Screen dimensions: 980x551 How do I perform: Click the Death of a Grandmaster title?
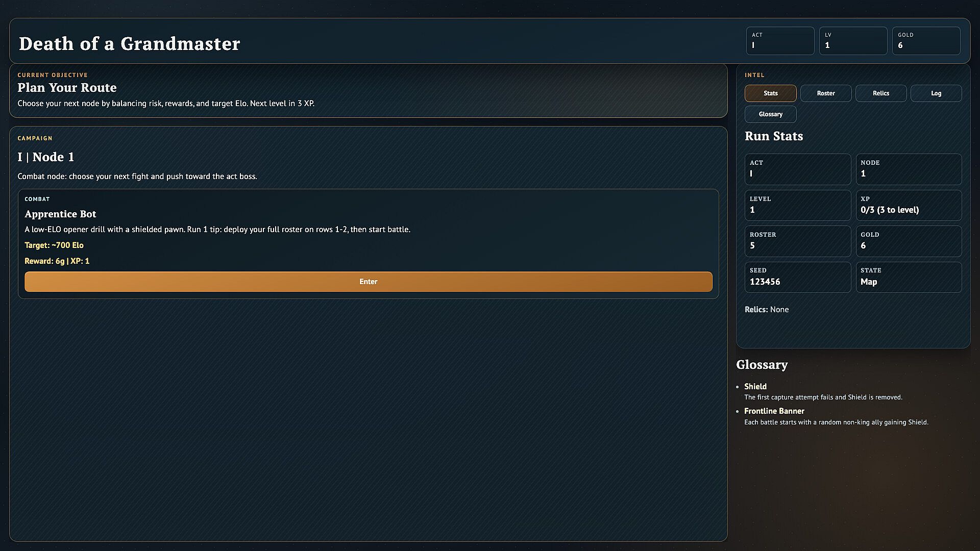click(129, 44)
